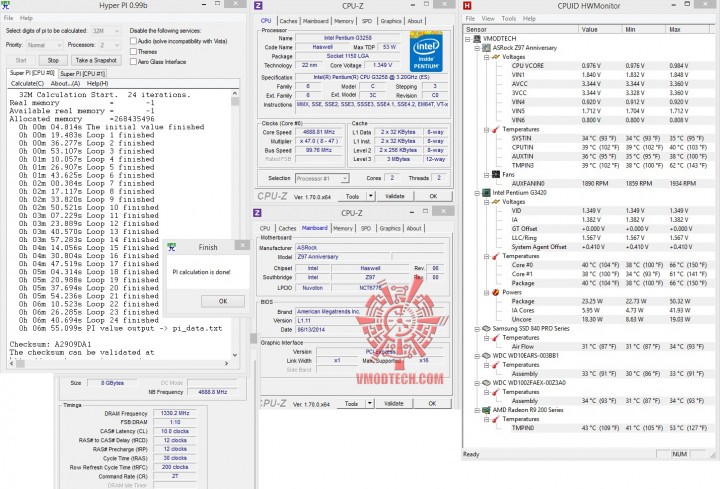720x489 pixels.
Task: Switch to the Caches tab in top CPU-Z
Action: 288,21
